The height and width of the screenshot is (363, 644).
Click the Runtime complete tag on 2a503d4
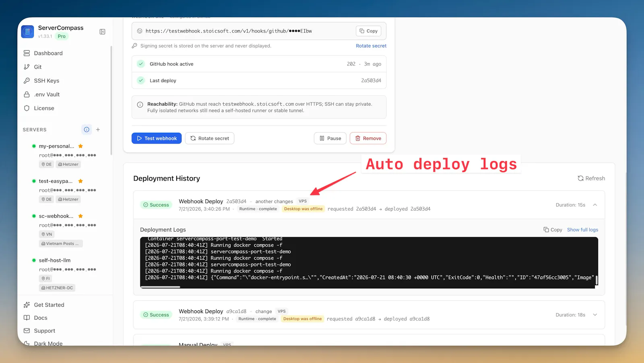pyautogui.click(x=258, y=209)
